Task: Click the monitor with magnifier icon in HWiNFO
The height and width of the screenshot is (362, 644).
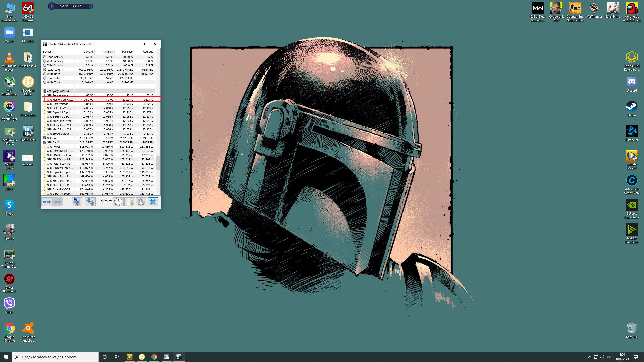Action: coord(77,202)
